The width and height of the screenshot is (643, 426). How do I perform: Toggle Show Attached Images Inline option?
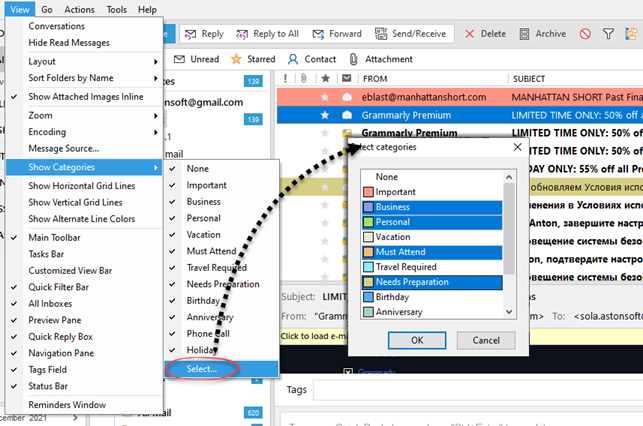tap(84, 97)
